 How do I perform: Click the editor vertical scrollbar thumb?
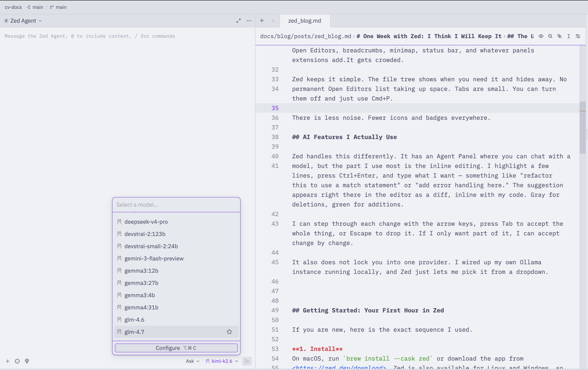(x=582, y=128)
